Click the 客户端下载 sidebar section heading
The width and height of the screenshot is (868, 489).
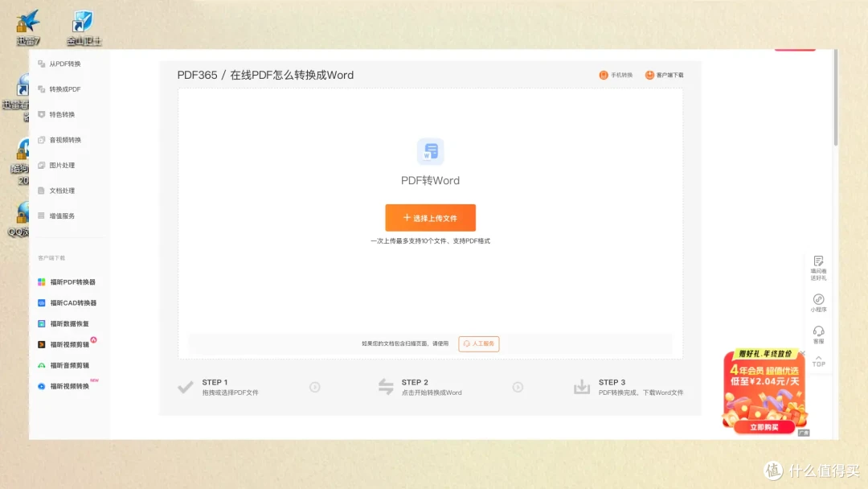click(51, 258)
